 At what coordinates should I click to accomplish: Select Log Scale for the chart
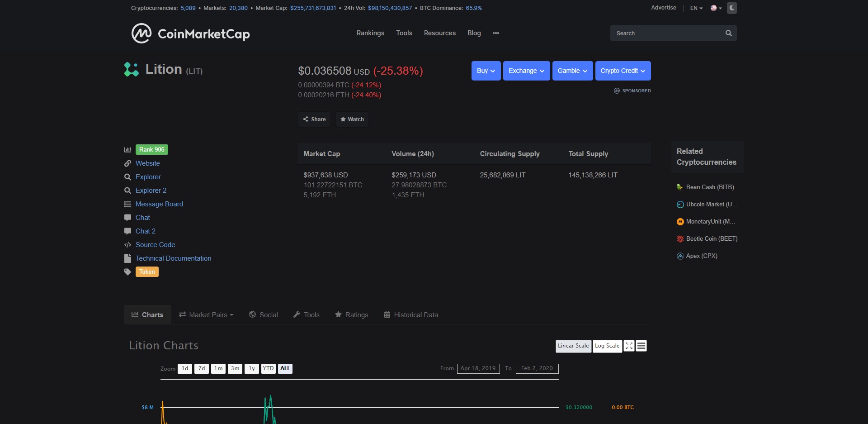coord(607,346)
